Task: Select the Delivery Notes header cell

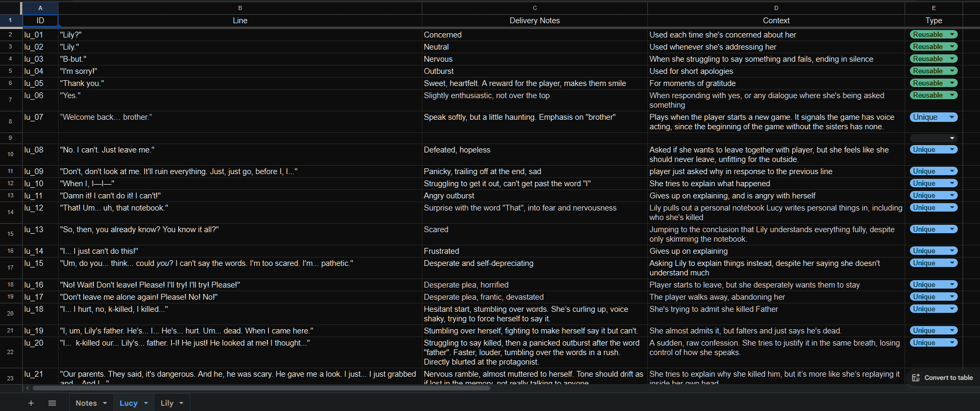Action: [x=535, y=21]
